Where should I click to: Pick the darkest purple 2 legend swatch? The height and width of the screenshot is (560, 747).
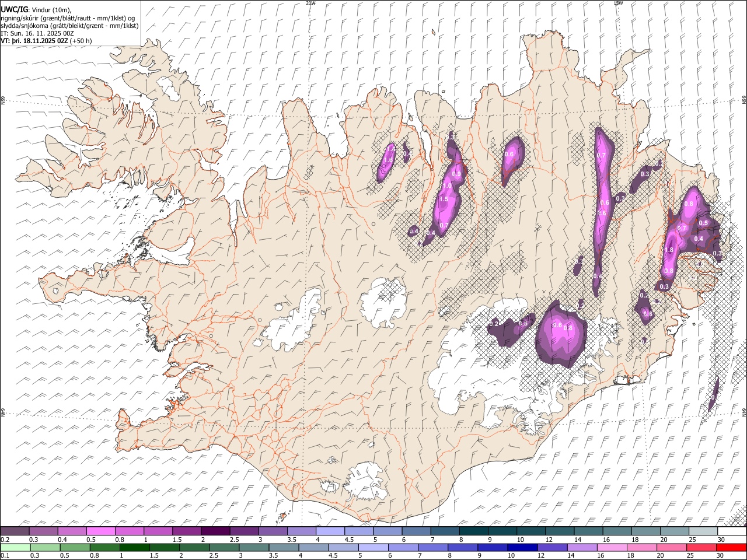coord(215,531)
